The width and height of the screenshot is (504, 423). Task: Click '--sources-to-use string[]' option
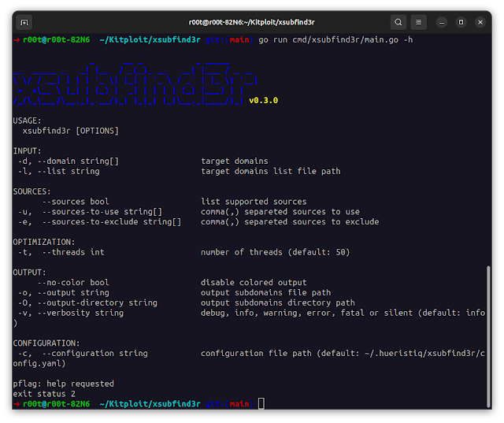[x=102, y=212]
